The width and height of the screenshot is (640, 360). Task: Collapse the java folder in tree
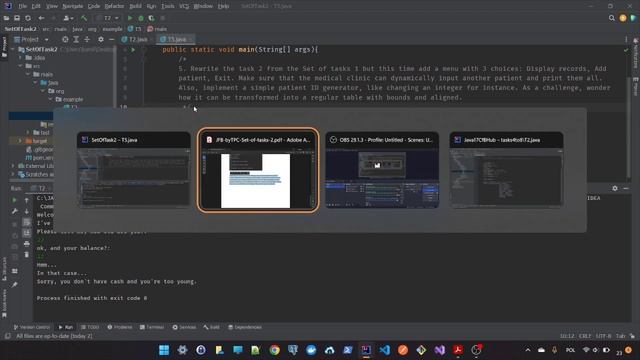(35, 82)
